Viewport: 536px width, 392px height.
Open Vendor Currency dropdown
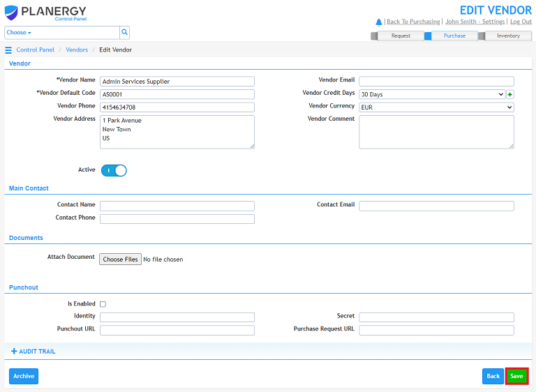click(436, 107)
